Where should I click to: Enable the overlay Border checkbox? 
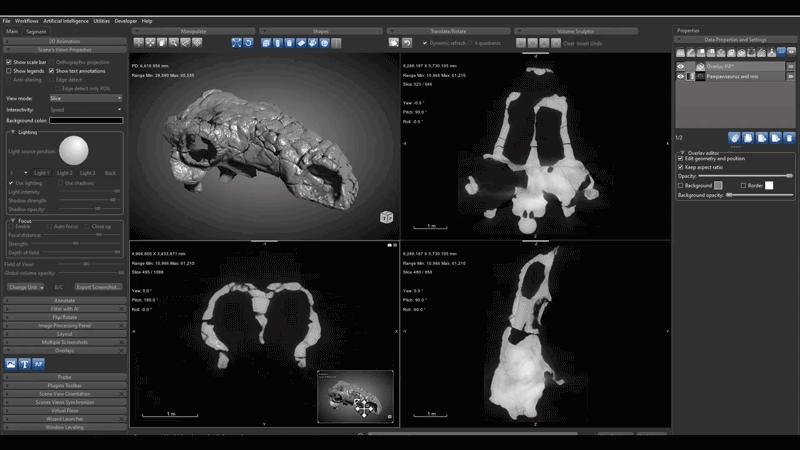point(743,186)
